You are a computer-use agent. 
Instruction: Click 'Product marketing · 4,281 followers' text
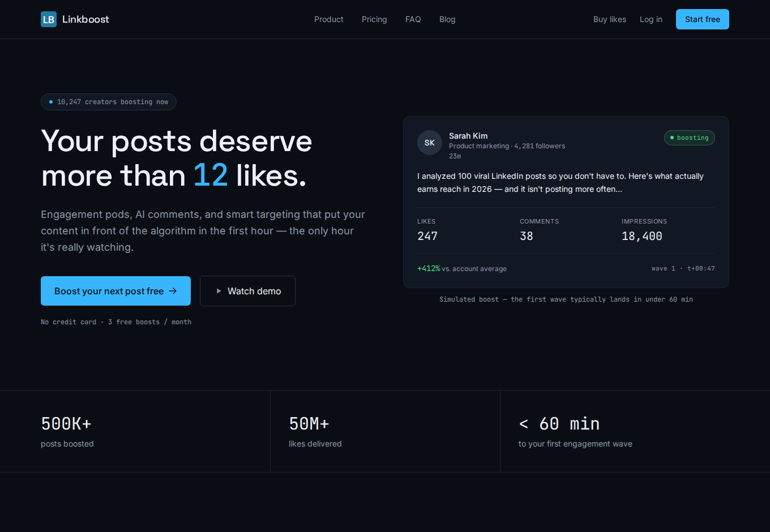[507, 146]
